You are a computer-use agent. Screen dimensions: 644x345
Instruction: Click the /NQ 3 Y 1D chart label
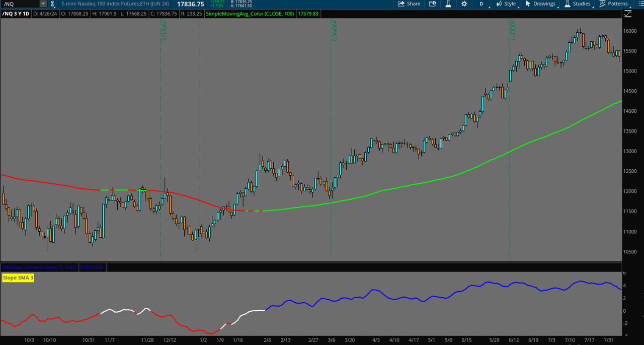tap(16, 14)
